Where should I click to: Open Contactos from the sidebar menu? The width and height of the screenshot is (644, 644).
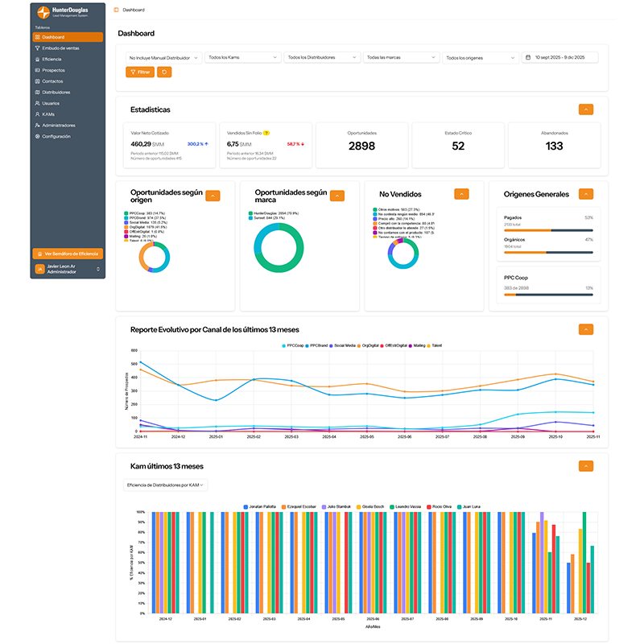[36, 81]
